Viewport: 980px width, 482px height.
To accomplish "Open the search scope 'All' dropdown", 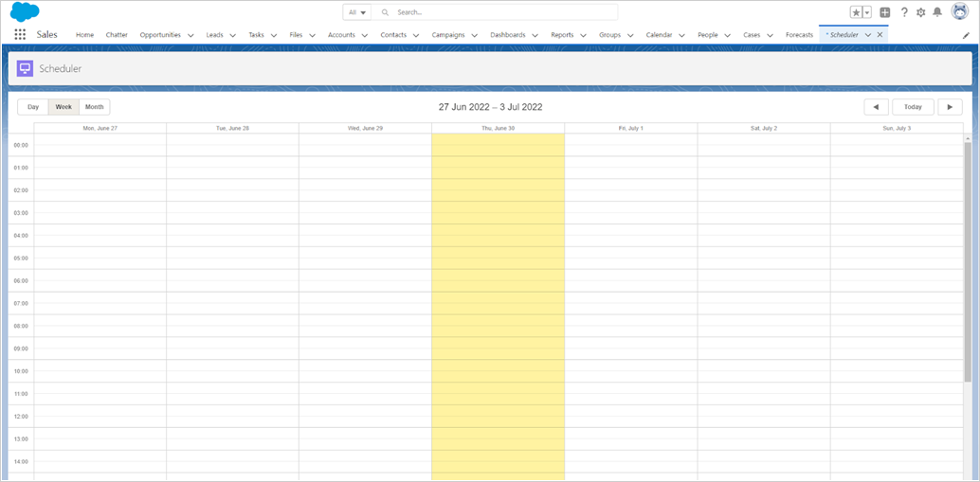I will (357, 12).
